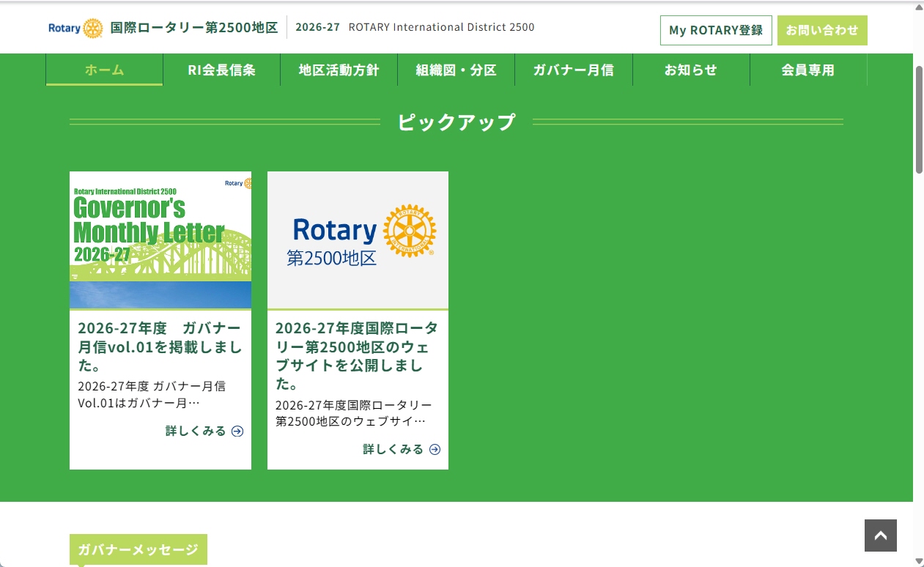This screenshot has height=567, width=924.
Task: Open Governor's Monthly Letter thumbnail
Action: click(160, 240)
